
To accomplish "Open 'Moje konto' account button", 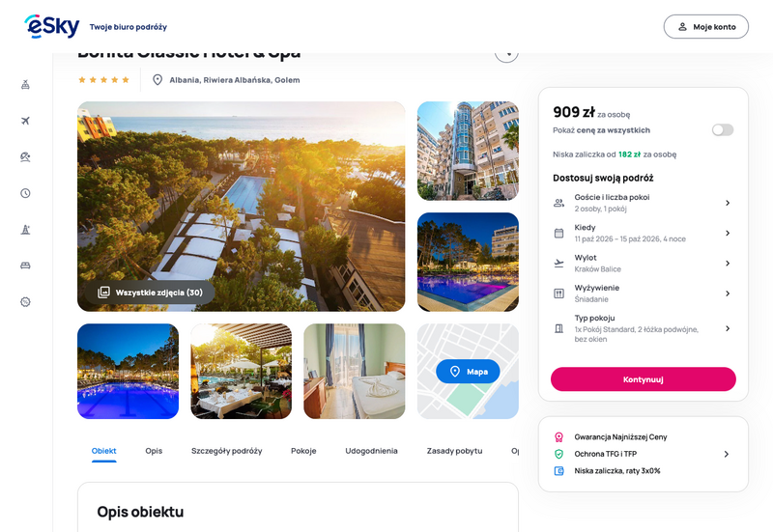I will (x=706, y=27).
